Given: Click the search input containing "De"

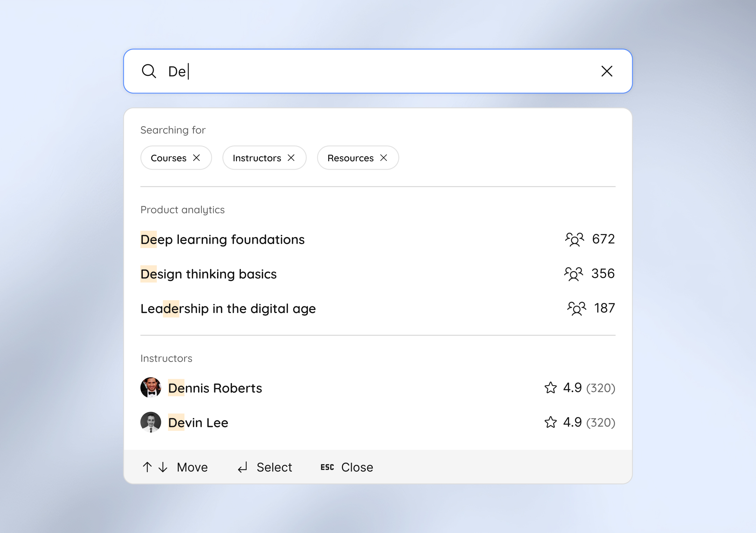Looking at the screenshot, I should (350, 71).
